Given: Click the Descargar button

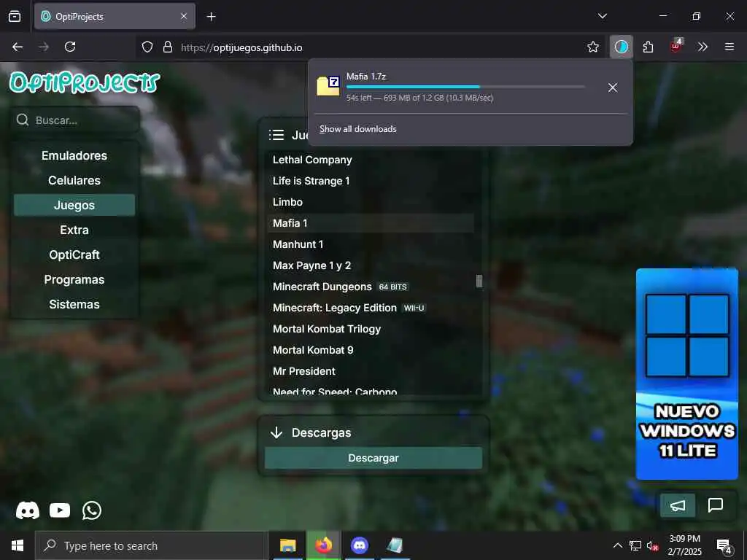Looking at the screenshot, I should (373, 458).
